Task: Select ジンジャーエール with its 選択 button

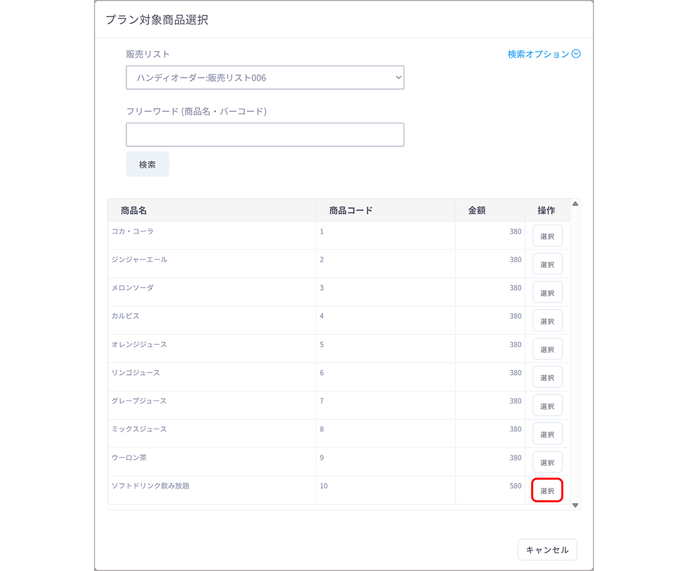Action: (547, 264)
